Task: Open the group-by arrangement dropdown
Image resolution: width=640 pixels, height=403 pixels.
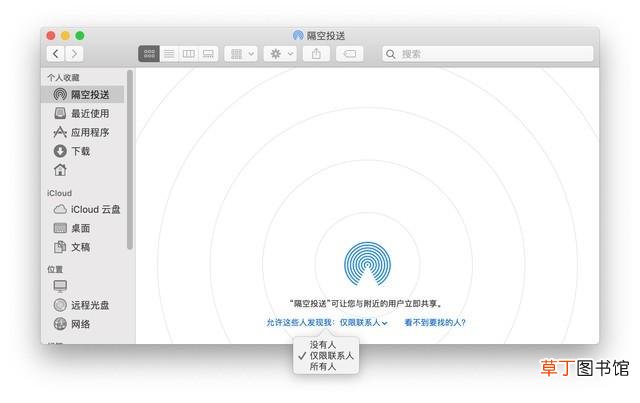Action: click(x=241, y=54)
